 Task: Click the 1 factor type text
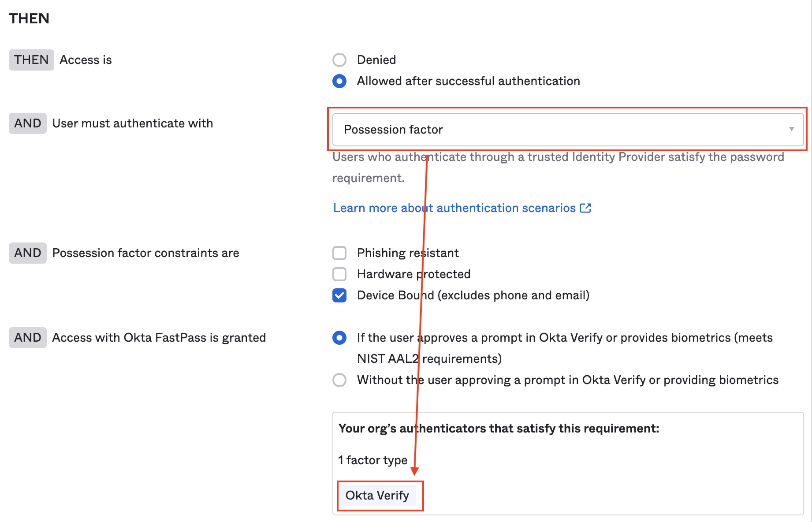(372, 460)
